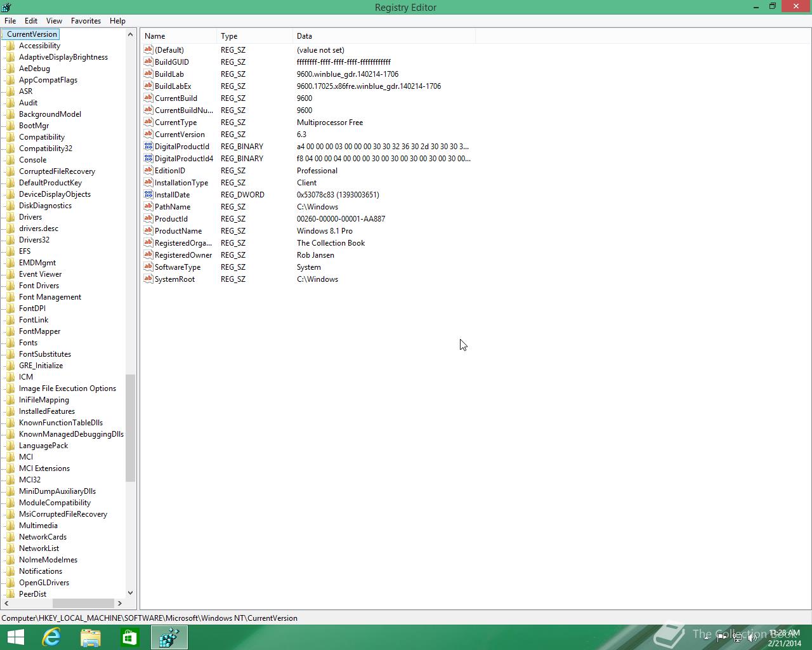812x650 pixels.
Task: Select the AppCompatFlags key
Action: click(x=48, y=80)
